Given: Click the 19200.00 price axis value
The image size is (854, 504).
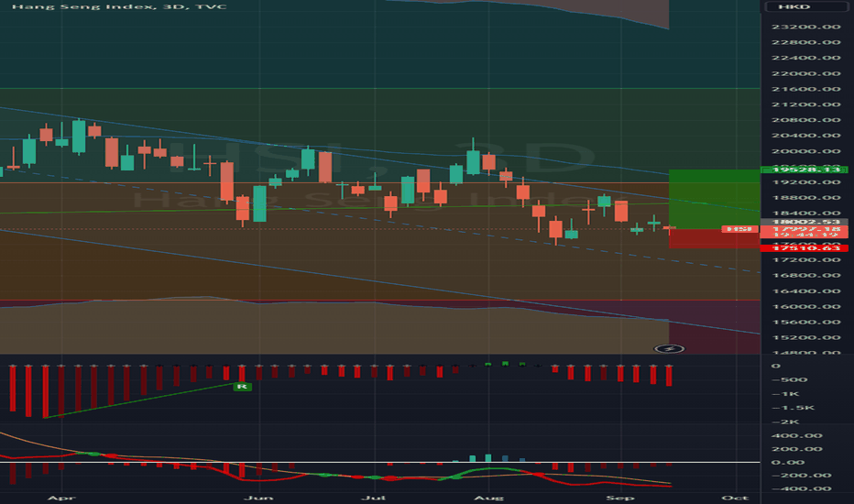Looking at the screenshot, I should pyautogui.click(x=805, y=182).
